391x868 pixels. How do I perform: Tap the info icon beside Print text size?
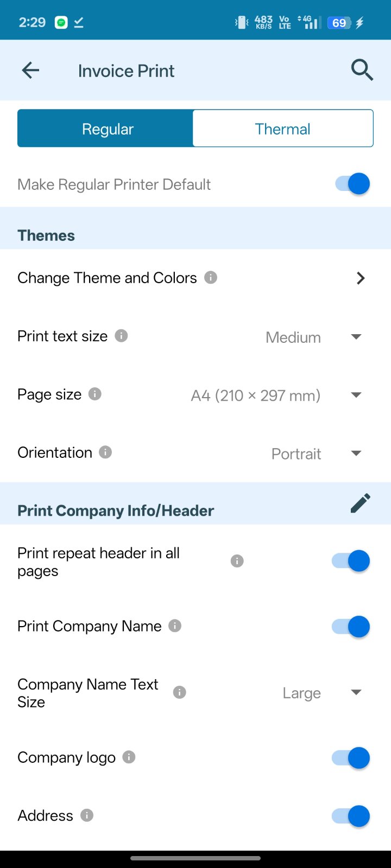(122, 336)
